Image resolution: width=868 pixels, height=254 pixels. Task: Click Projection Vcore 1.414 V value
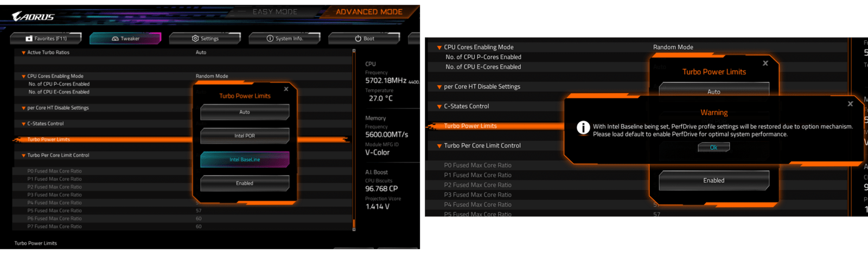378,207
